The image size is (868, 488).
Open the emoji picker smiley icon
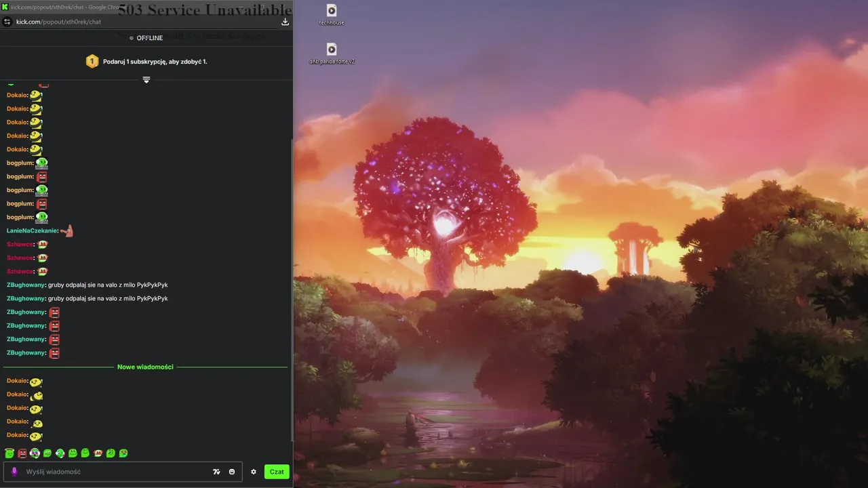pyautogui.click(x=232, y=472)
